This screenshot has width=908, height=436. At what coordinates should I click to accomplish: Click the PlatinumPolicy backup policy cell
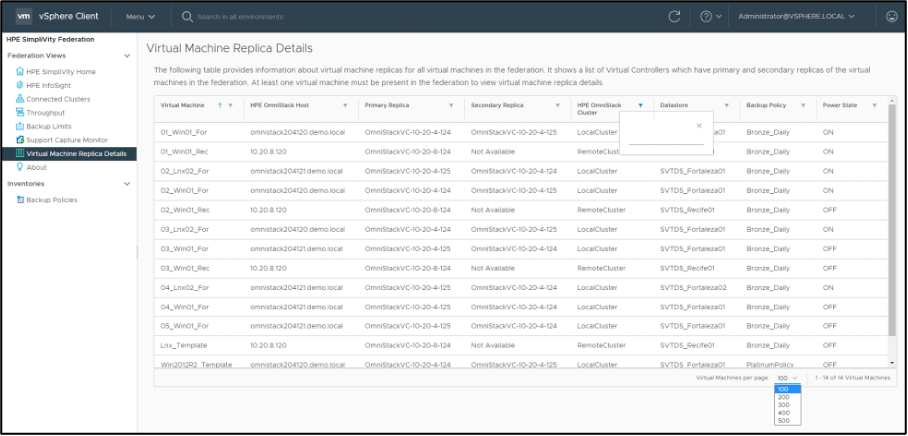[770, 365]
